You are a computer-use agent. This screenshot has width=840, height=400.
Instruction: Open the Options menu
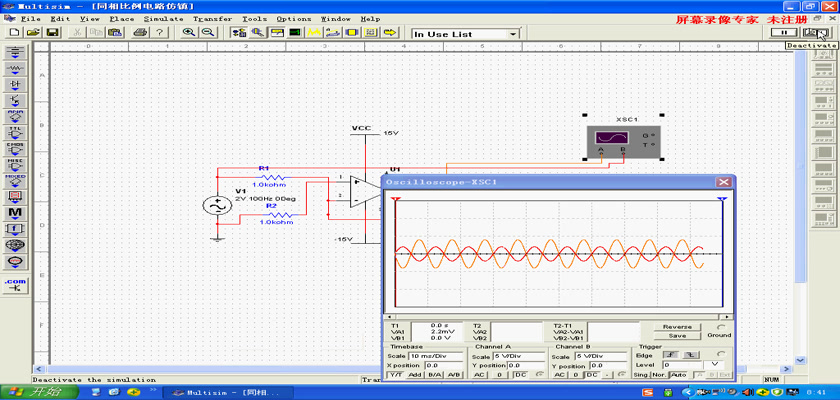(294, 19)
